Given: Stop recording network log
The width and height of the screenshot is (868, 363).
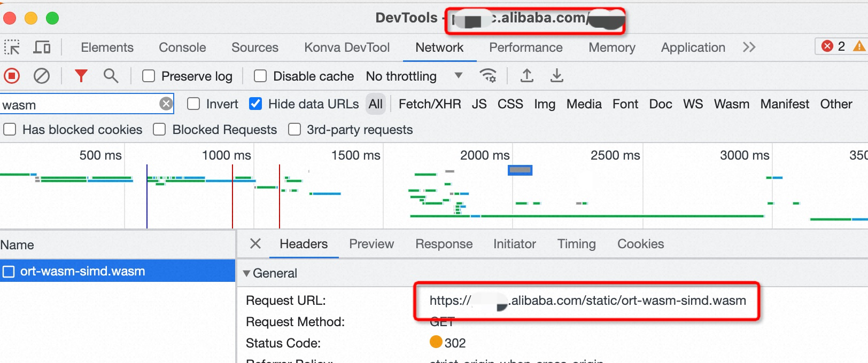Looking at the screenshot, I should coord(12,76).
